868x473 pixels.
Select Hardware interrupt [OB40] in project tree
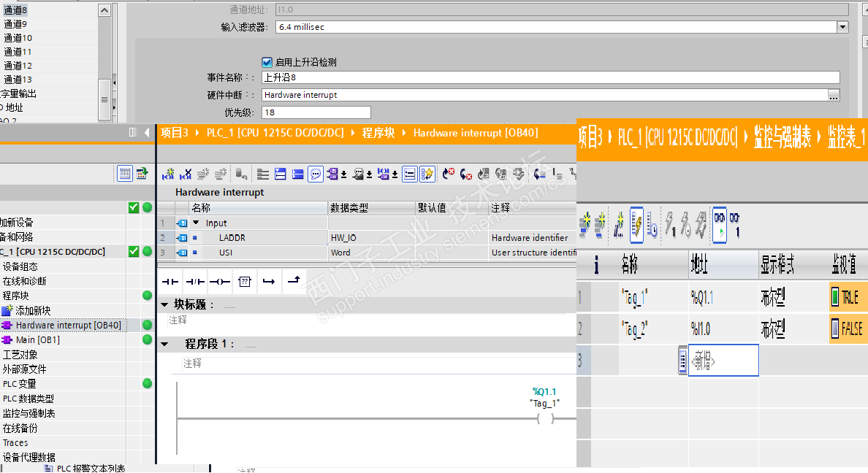coord(68,326)
